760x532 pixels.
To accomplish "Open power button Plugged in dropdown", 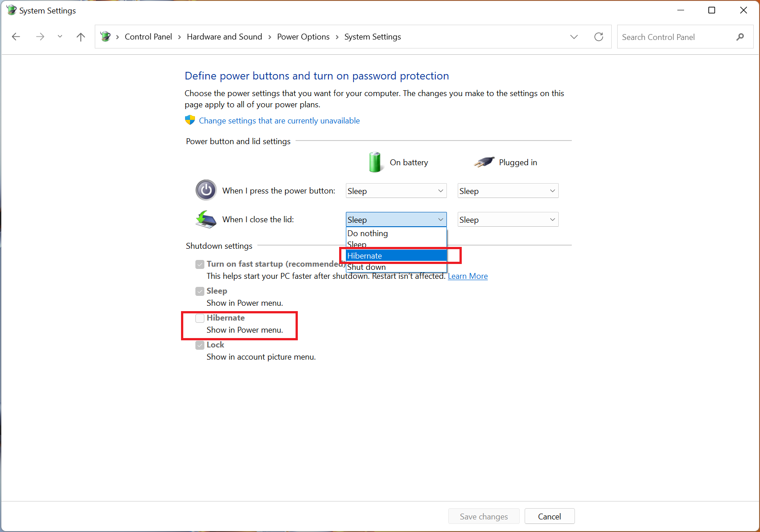I will [x=508, y=191].
